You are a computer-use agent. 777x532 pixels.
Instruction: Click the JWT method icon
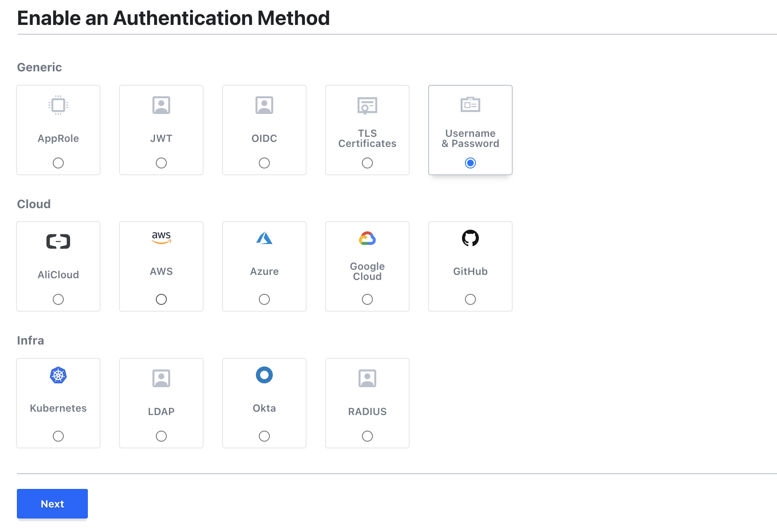pyautogui.click(x=161, y=105)
